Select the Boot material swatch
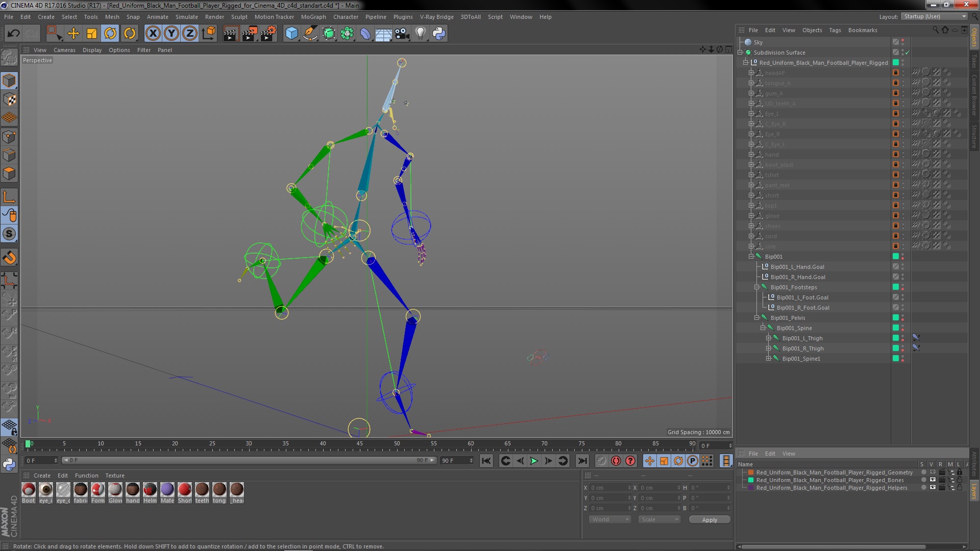Screen dimensions: 980x551 [29, 493]
